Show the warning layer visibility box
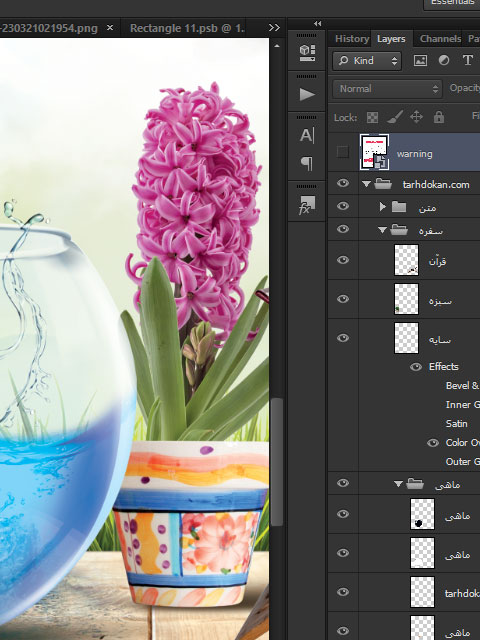 point(343,152)
